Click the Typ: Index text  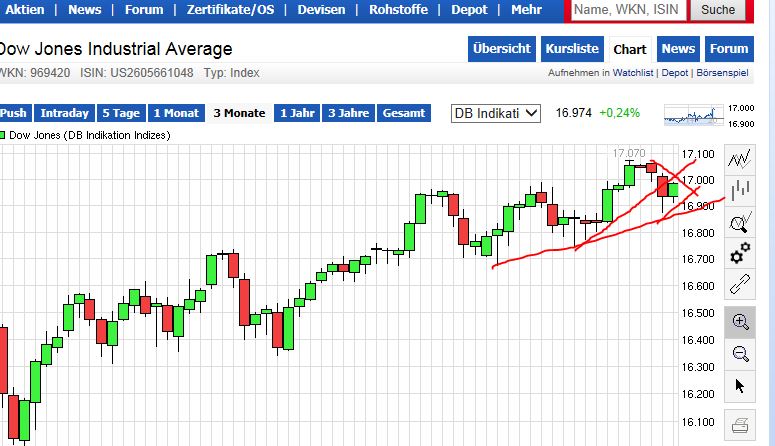point(231,73)
